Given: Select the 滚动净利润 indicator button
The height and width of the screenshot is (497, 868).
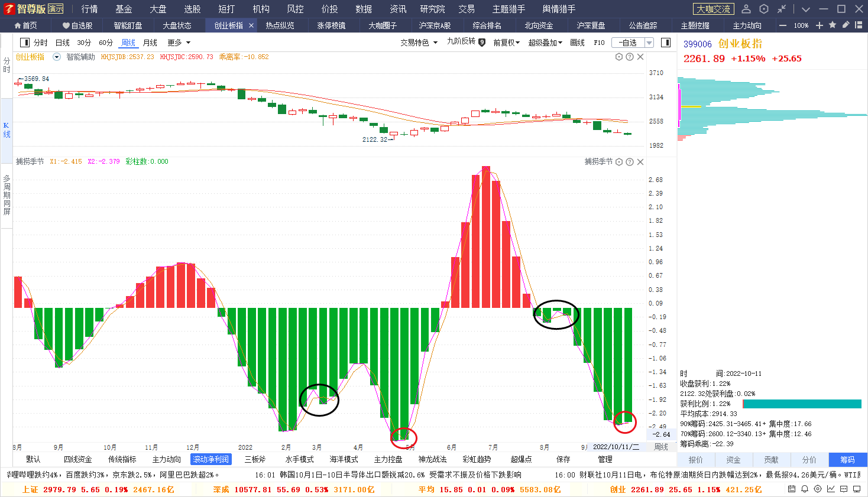Looking at the screenshot, I should pyautogui.click(x=211, y=459).
